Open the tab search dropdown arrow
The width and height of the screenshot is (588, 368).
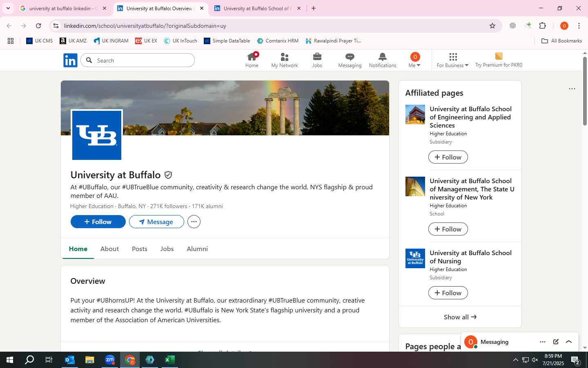pos(8,8)
